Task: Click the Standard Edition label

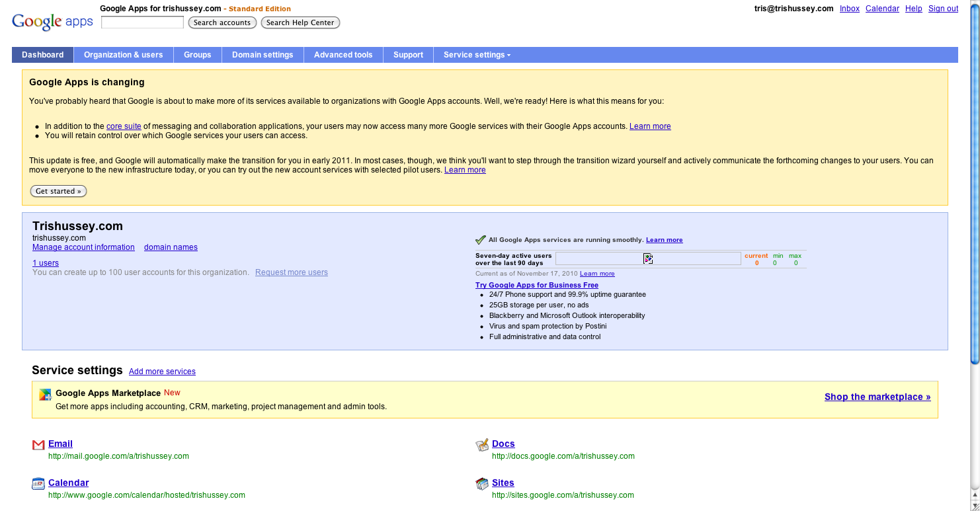Action: pos(260,9)
